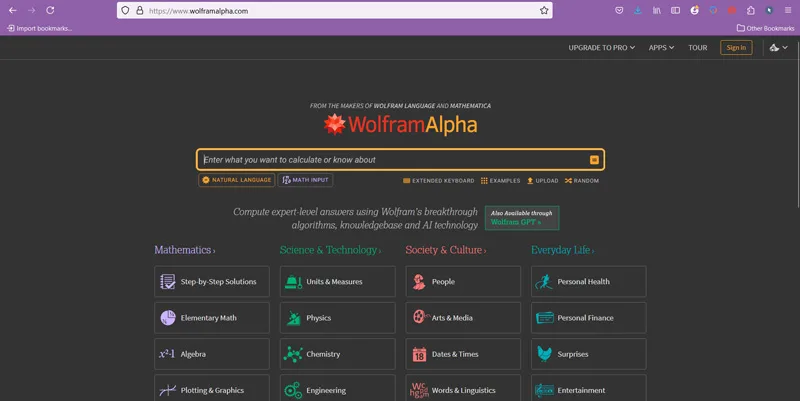Open the Dates & Times category
The width and height of the screenshot is (800, 401).
(x=463, y=354)
